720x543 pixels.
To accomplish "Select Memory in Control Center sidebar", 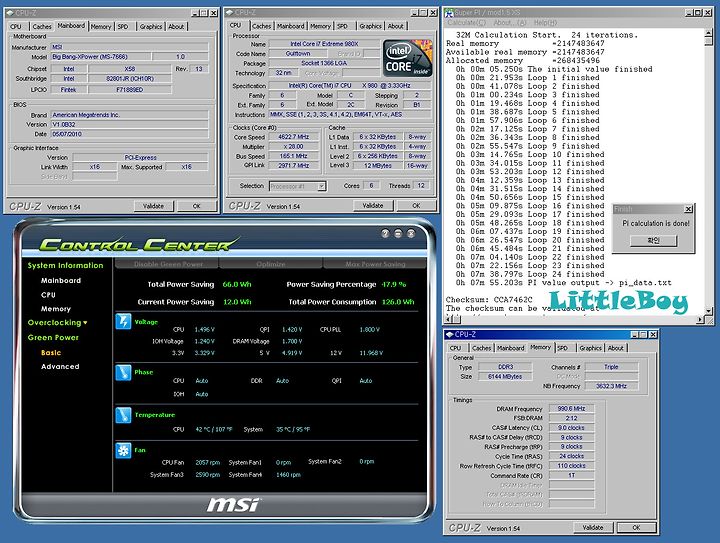I will 56,309.
